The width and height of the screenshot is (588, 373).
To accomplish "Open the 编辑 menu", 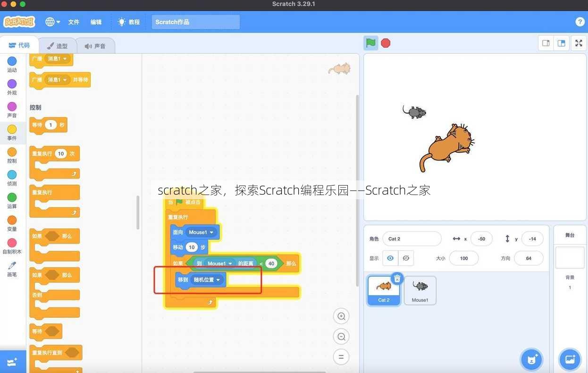I will (96, 22).
